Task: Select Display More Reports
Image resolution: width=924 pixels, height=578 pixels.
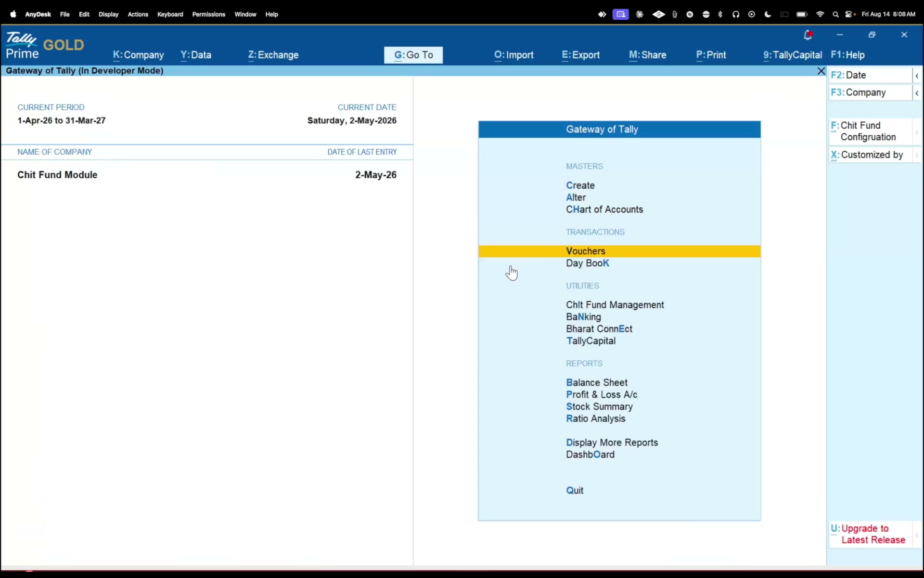Action: click(x=612, y=443)
